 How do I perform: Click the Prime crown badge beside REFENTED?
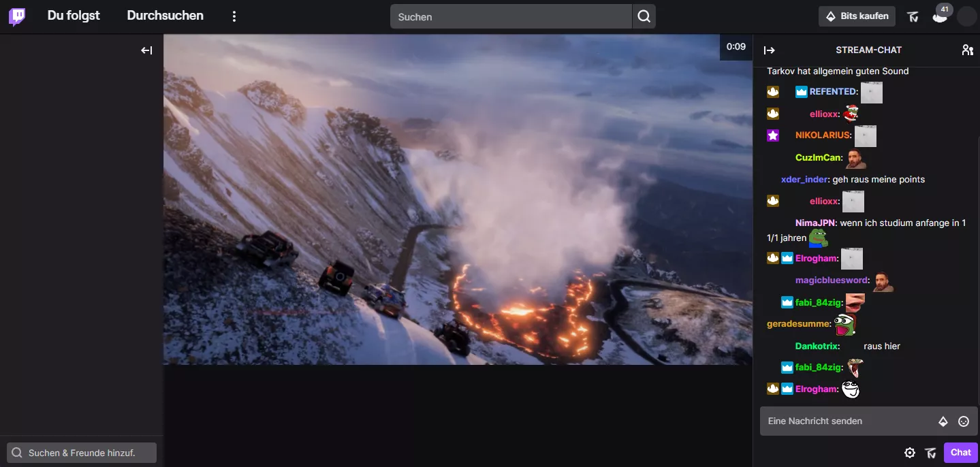pos(801,92)
